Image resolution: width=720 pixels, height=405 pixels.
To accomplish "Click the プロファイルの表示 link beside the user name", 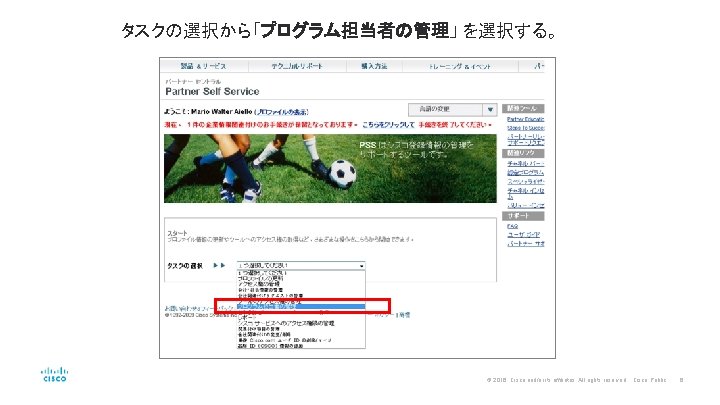I will 282,112.
